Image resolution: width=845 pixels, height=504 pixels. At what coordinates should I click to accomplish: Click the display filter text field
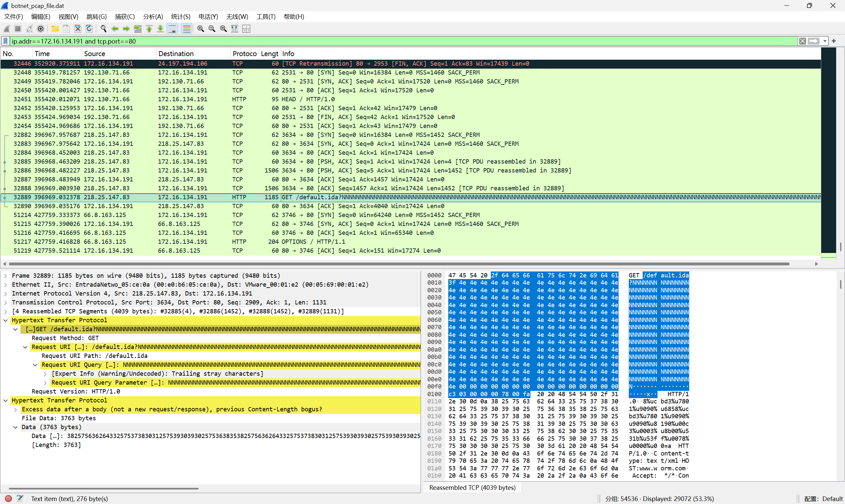click(401, 41)
